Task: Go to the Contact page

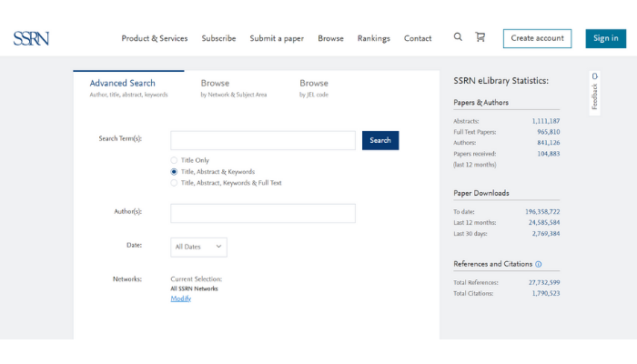Action: point(418,38)
